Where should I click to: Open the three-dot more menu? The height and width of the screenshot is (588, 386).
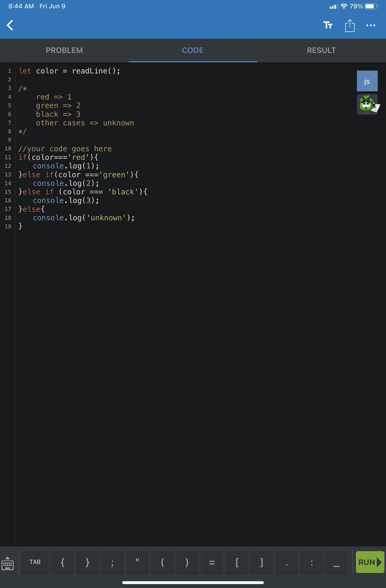click(371, 25)
